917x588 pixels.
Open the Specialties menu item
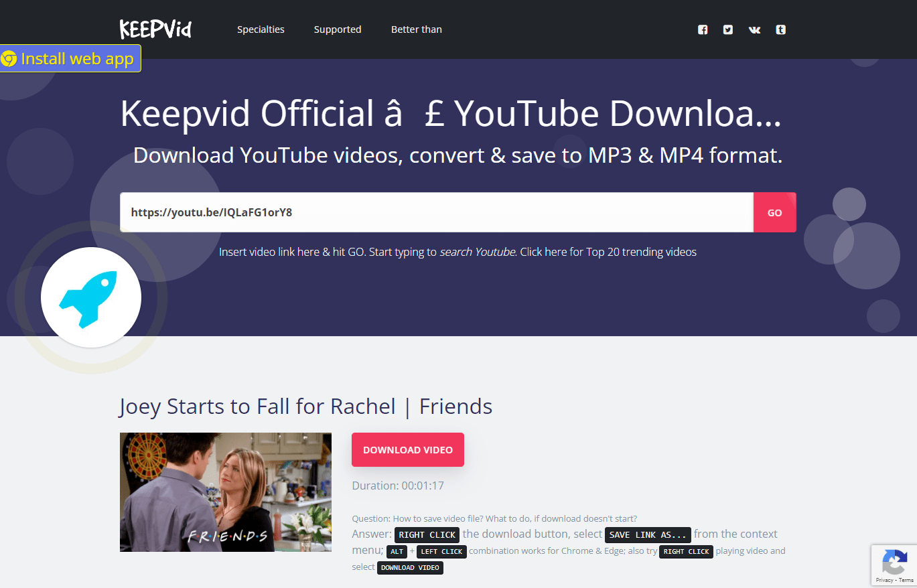261,29
